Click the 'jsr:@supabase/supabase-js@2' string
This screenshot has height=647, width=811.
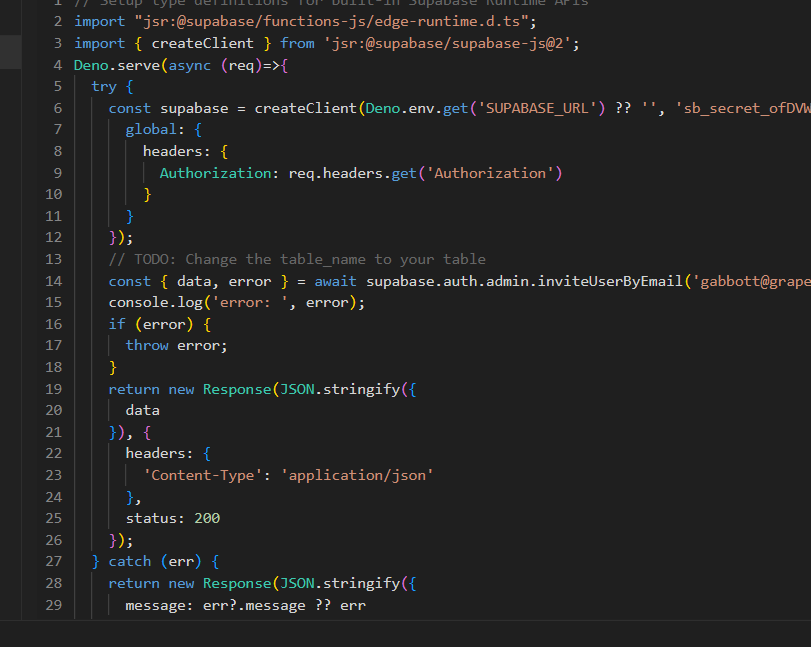pyautogui.click(x=447, y=43)
